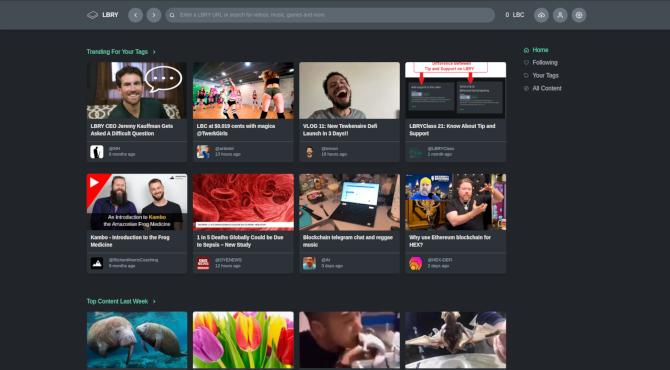The height and width of the screenshot is (370, 670).
Task: Click Jeremy Kauffman video thumbnail
Action: pyautogui.click(x=137, y=91)
